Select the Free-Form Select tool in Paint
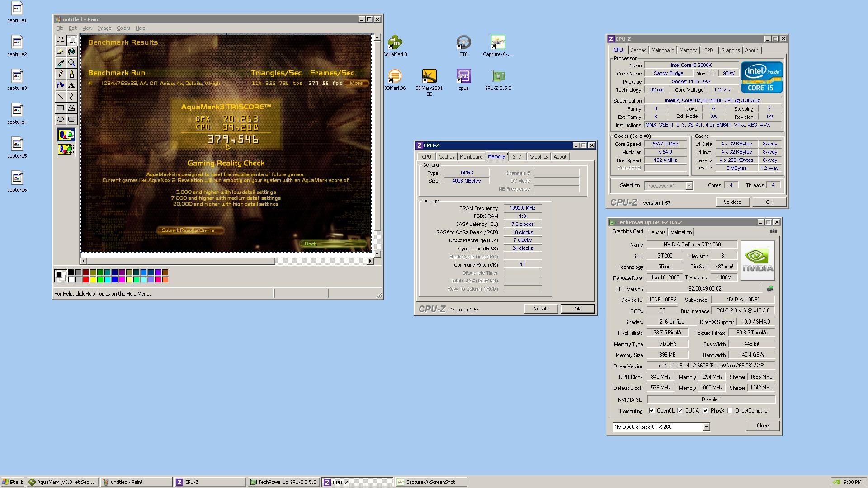 (x=60, y=40)
